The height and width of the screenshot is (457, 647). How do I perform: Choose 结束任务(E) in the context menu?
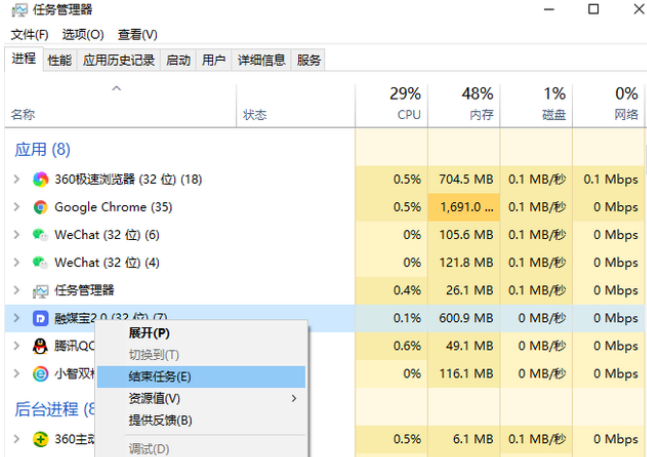click(201, 377)
